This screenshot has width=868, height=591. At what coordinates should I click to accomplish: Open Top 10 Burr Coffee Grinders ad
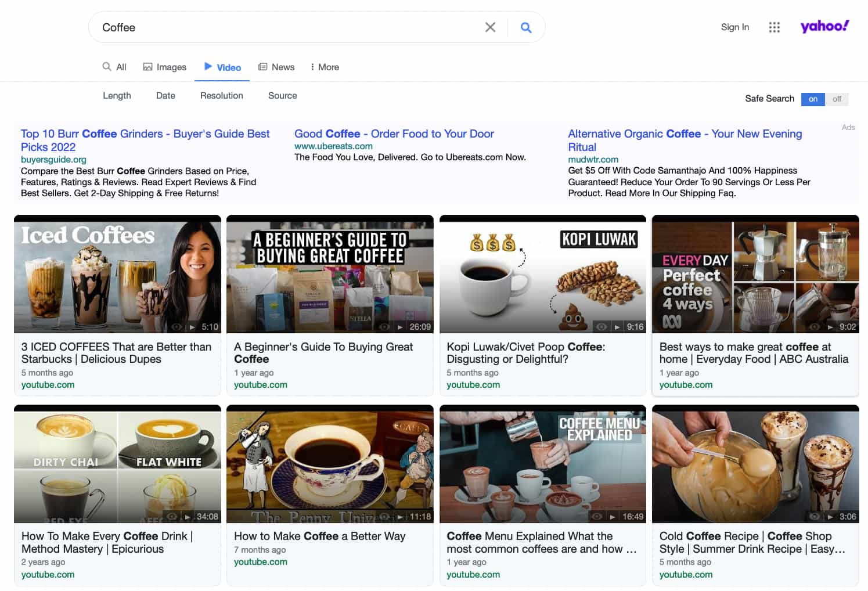145,140
